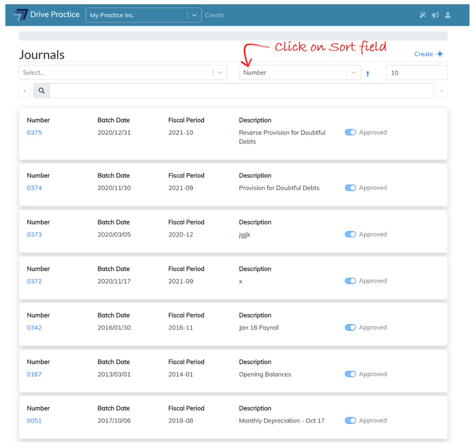Toggle Approved switch for journal 0051

coord(350,420)
